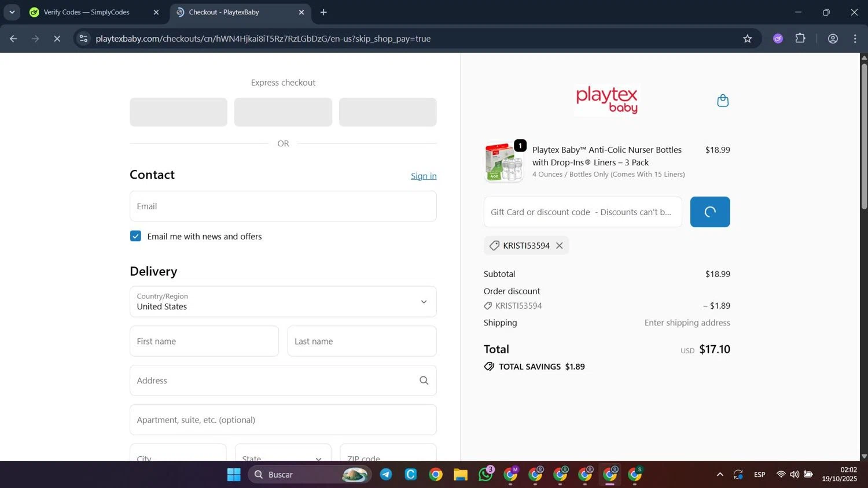This screenshot has height=488, width=868.
Task: Close the Verify Codes SimplyCodes tab
Action: (x=156, y=12)
